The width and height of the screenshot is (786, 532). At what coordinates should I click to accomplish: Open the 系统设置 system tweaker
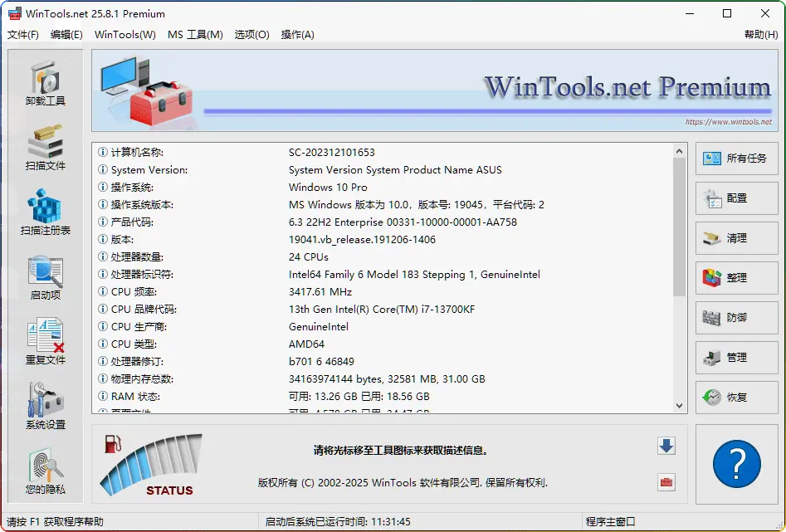(45, 406)
